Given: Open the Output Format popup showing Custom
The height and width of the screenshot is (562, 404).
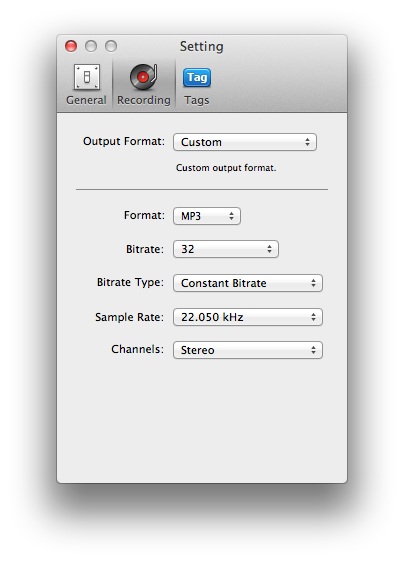Looking at the screenshot, I should click(x=245, y=142).
